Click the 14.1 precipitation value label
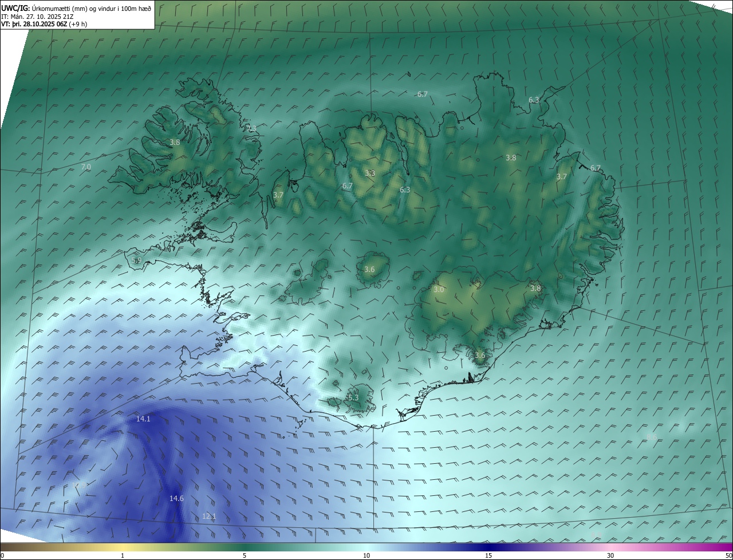The image size is (733, 560). pos(143,419)
